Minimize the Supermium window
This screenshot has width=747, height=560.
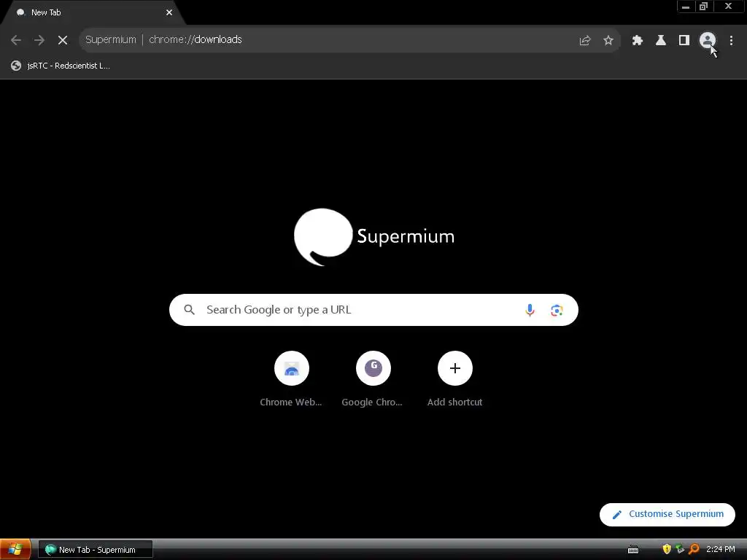click(x=686, y=7)
